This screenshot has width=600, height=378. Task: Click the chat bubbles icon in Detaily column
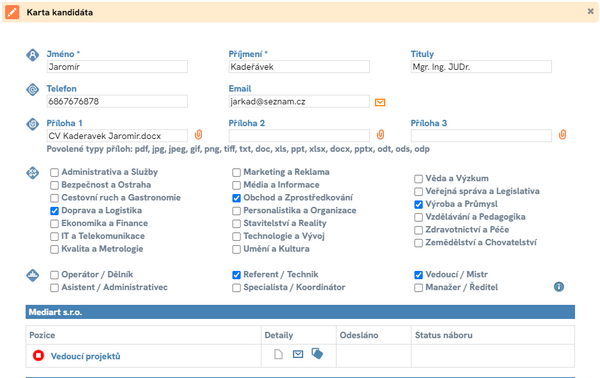tap(317, 354)
